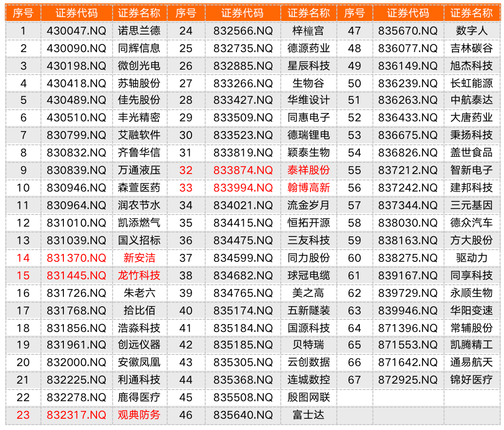Screen dimensions: 504x430
Task: Click the cell for 诺思兰德
Action: tap(139, 31)
